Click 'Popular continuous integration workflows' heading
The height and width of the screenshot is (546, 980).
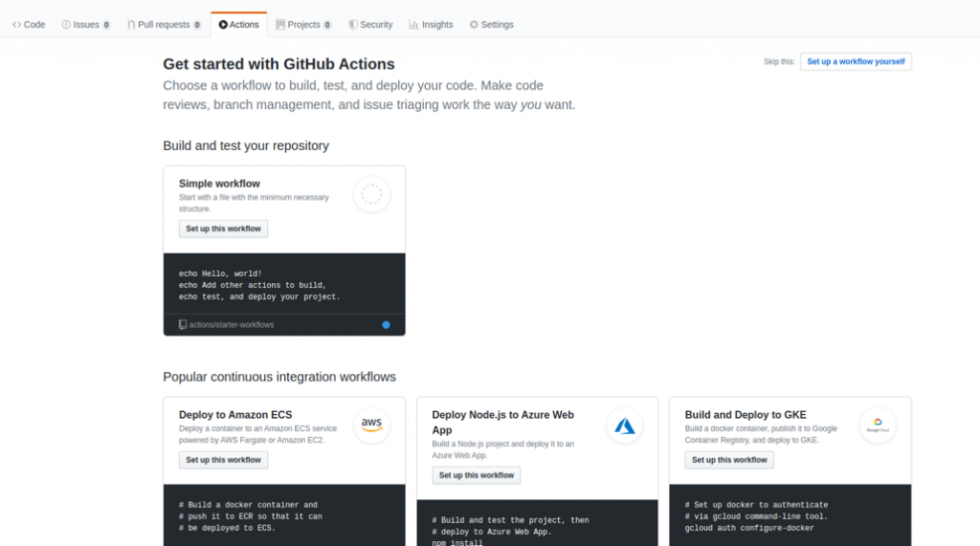pyautogui.click(x=279, y=378)
